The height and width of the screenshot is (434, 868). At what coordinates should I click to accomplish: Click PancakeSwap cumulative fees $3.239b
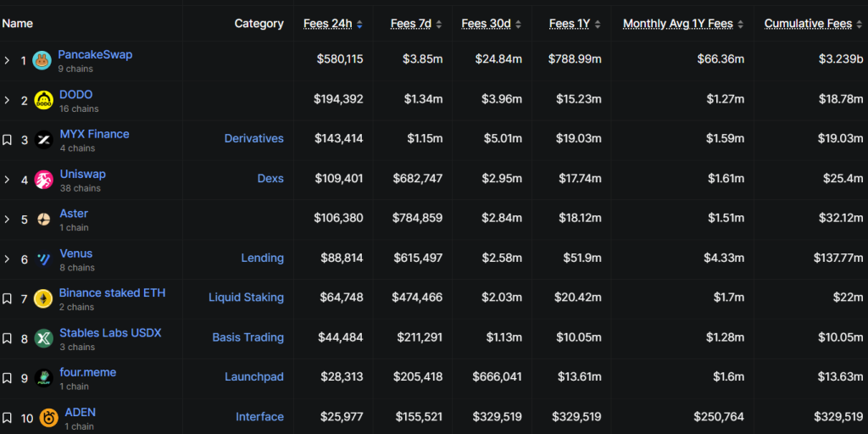841,59
